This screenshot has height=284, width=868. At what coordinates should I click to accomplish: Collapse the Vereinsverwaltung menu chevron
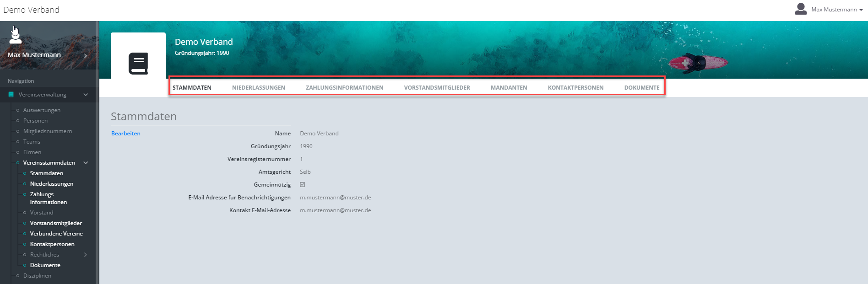86,95
